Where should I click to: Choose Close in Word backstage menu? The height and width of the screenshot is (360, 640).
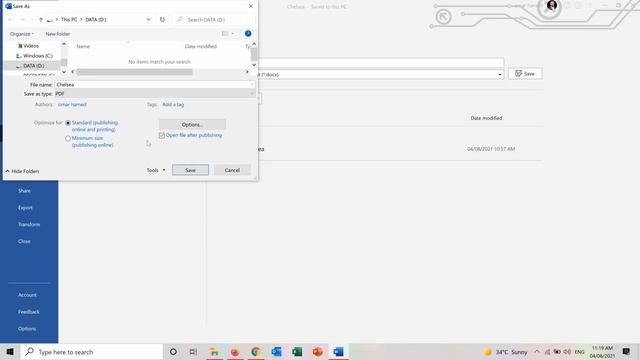pos(24,241)
